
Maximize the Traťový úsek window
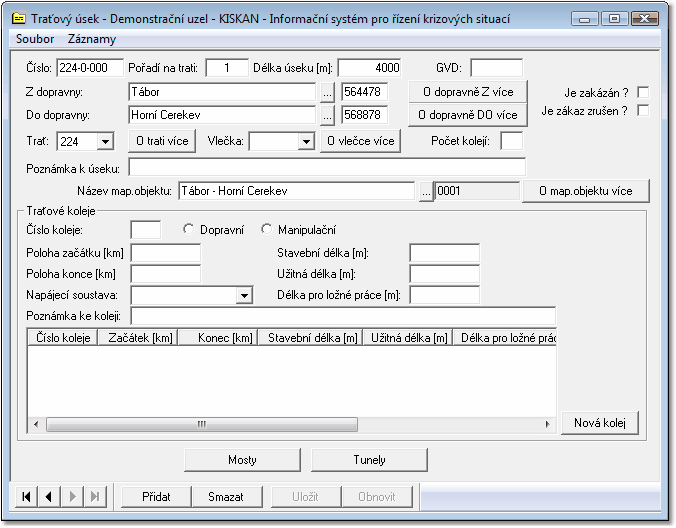(614, 19)
